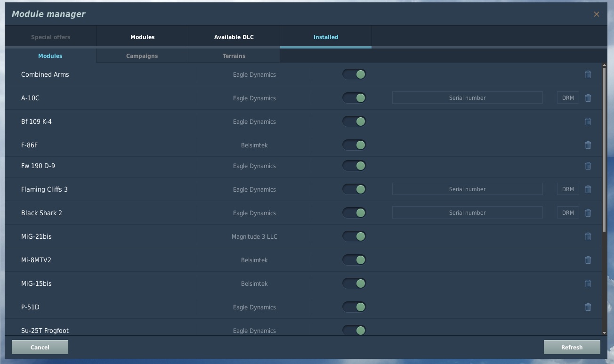Open the Available DLC tab
Screen dimensions: 614x364
click(234, 37)
